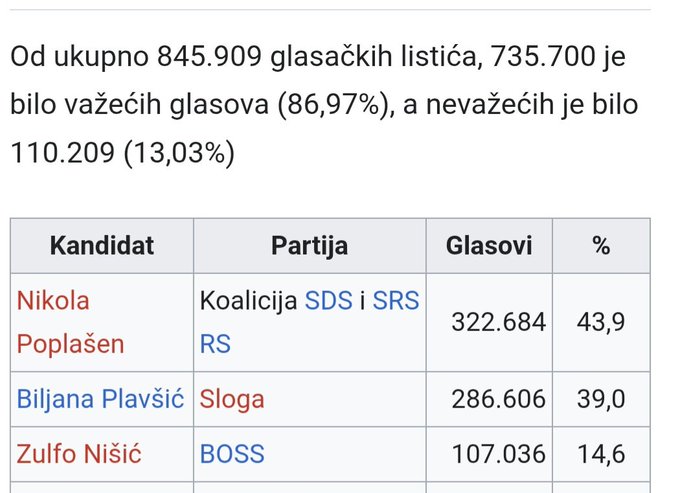
Task: Select the 14,6 percentage cell
Action: click(601, 453)
